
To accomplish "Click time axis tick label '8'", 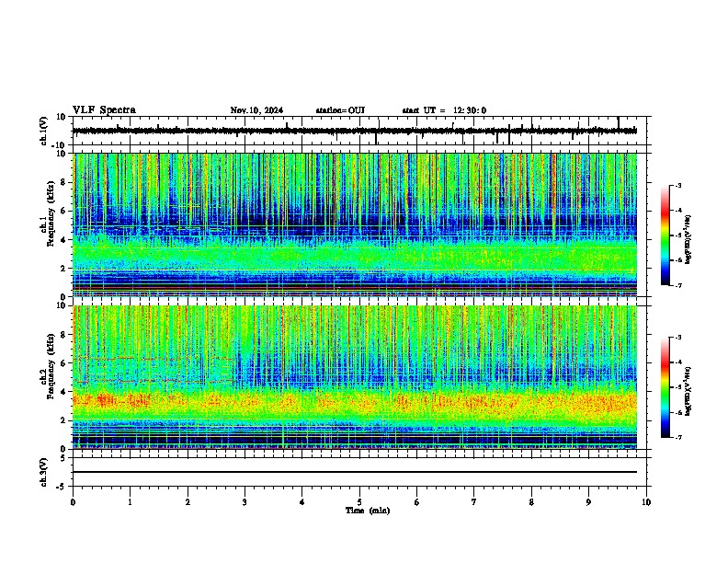I will (531, 502).
